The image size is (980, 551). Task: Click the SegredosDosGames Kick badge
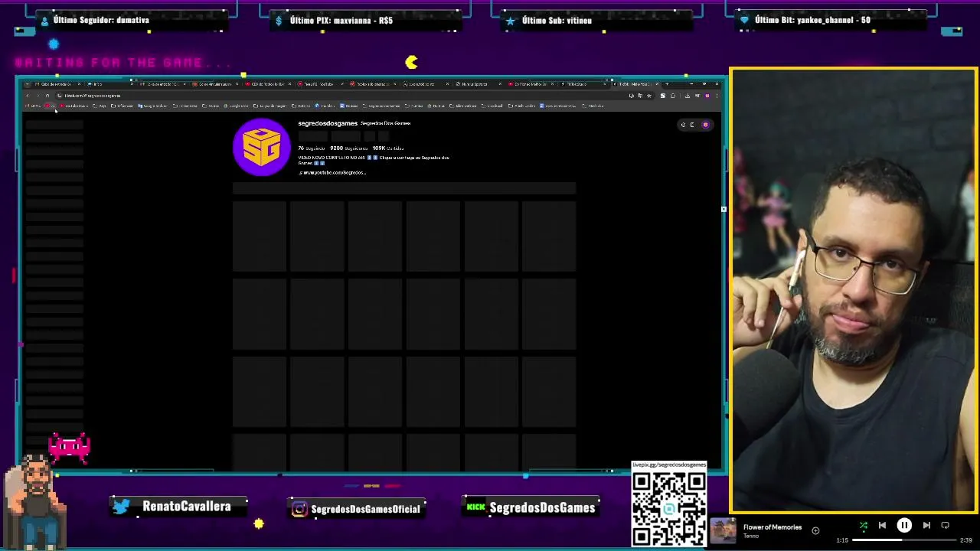531,507
